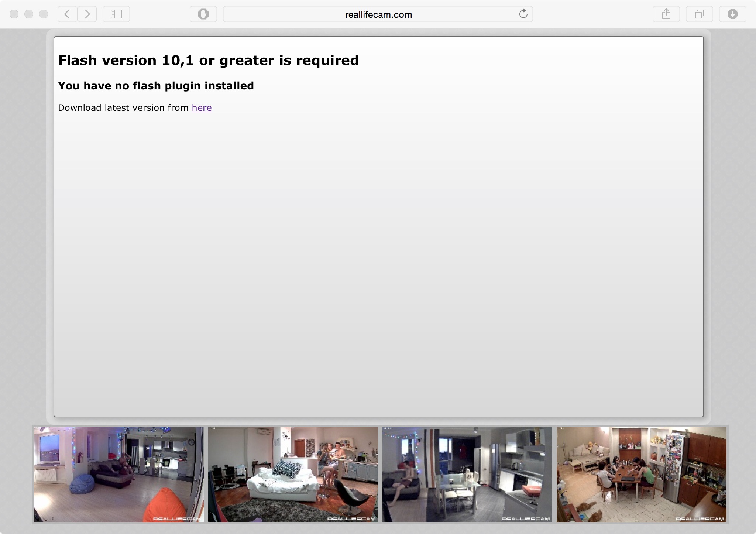Follow the "here" Flash download link
Viewport: 756px width, 534px height.
[x=202, y=108]
